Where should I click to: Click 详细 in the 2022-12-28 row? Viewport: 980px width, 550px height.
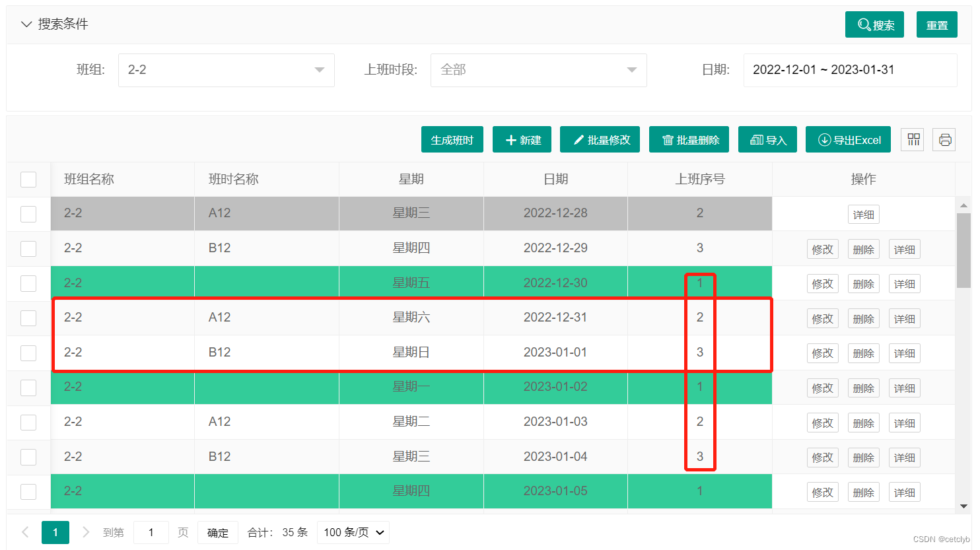pos(863,215)
